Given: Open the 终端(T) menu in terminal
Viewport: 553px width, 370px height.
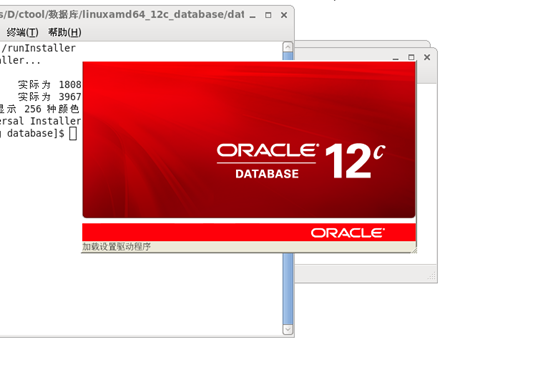Looking at the screenshot, I should point(23,32).
